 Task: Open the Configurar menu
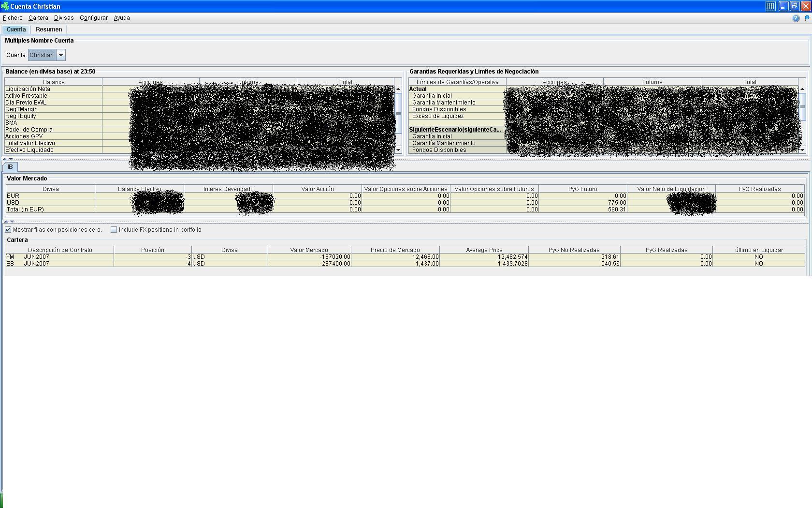pos(94,18)
